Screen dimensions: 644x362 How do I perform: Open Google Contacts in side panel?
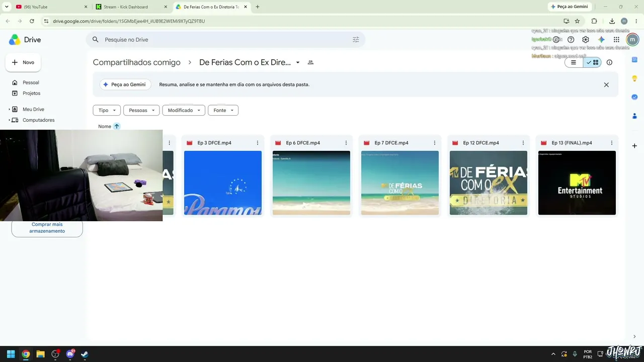tap(634, 116)
